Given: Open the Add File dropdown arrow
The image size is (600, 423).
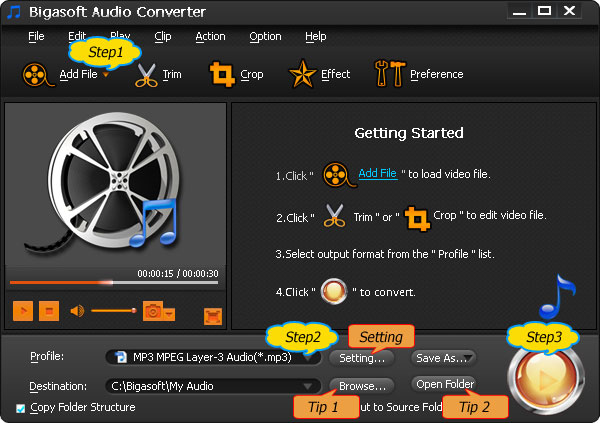Looking at the screenshot, I should pos(106,75).
